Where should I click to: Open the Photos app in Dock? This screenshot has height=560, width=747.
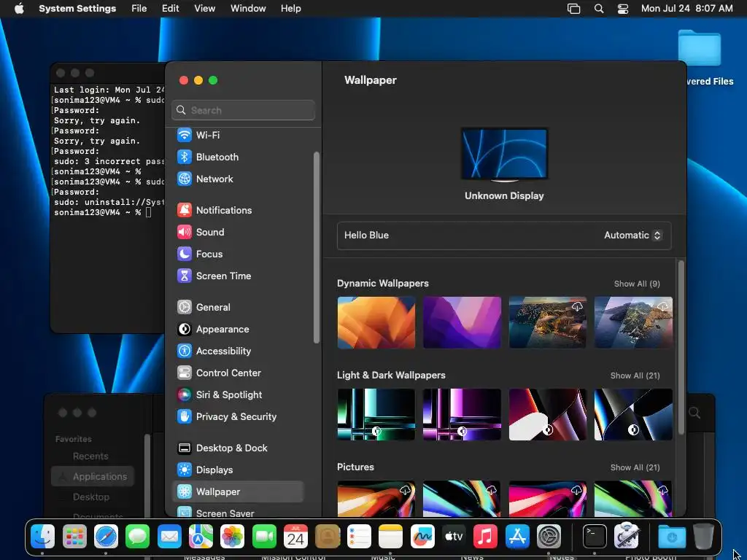[x=233, y=537]
